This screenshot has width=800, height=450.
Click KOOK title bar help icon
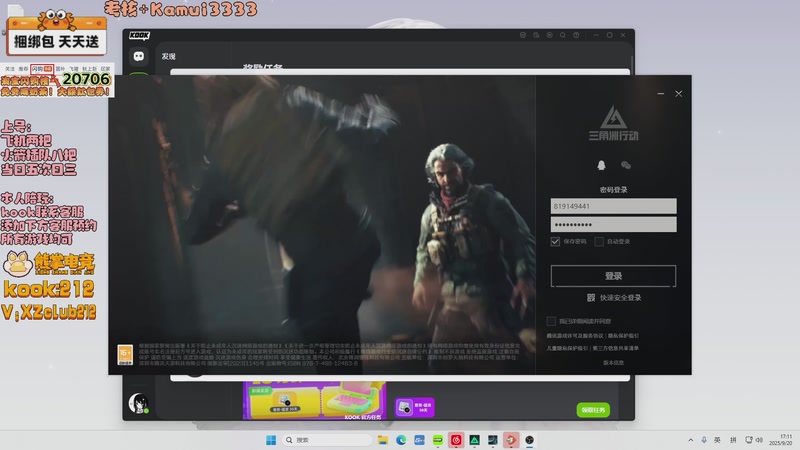[576, 35]
